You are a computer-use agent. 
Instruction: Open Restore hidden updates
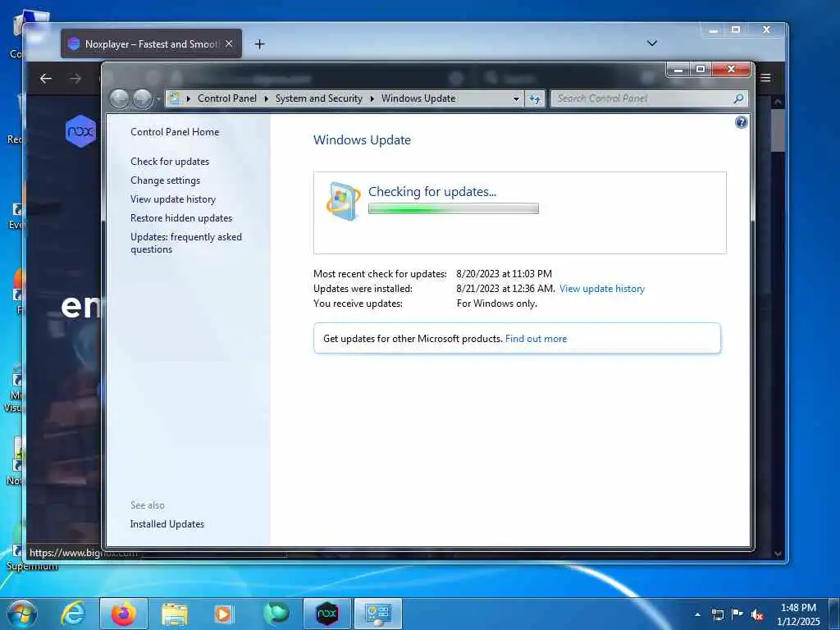[x=181, y=218]
